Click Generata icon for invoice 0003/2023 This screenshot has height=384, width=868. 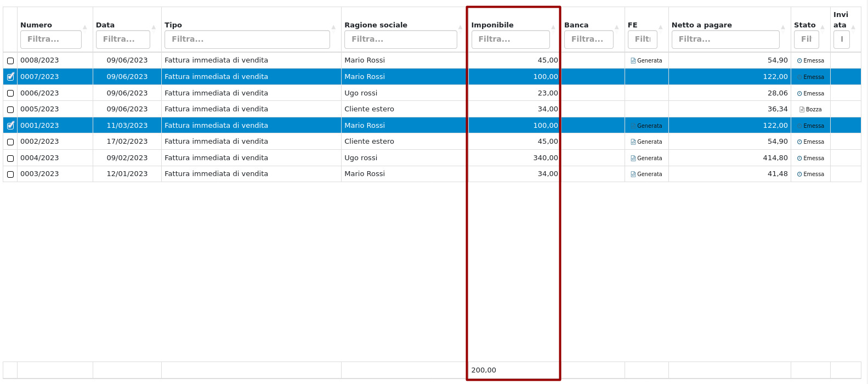633,174
